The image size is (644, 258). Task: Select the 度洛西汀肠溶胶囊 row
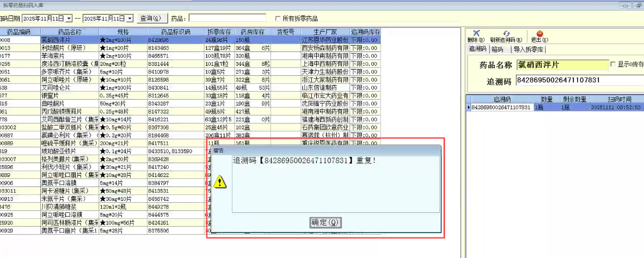click(x=190, y=64)
